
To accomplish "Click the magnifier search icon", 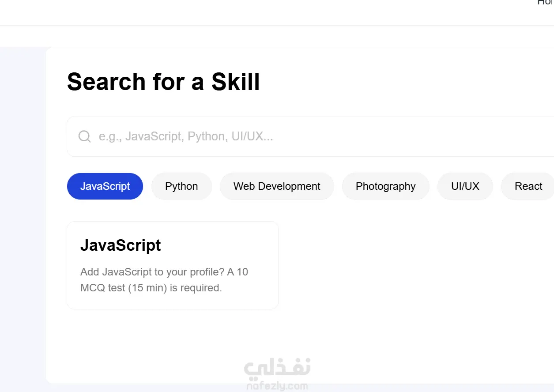I will (84, 136).
